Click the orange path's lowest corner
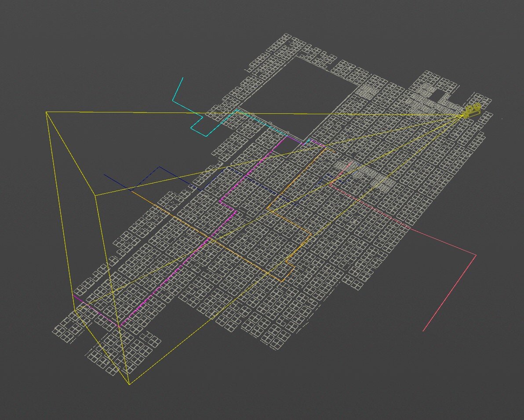The width and height of the screenshot is (524, 420). (x=282, y=282)
